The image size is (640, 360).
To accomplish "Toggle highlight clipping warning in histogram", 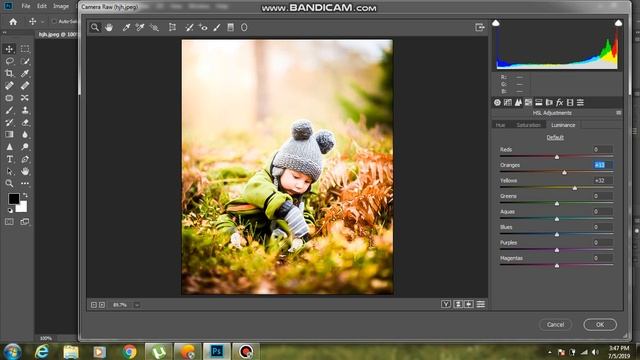I will (x=618, y=23).
